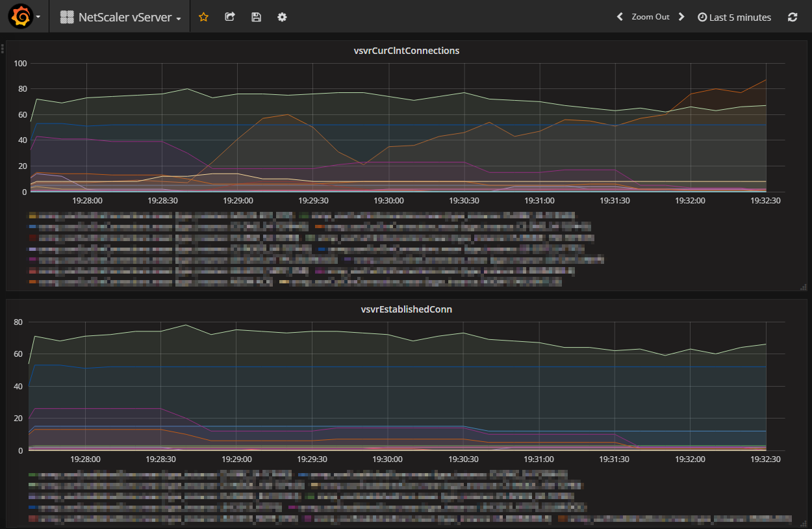
Task: Shift time range backward with left chevron
Action: pos(620,17)
